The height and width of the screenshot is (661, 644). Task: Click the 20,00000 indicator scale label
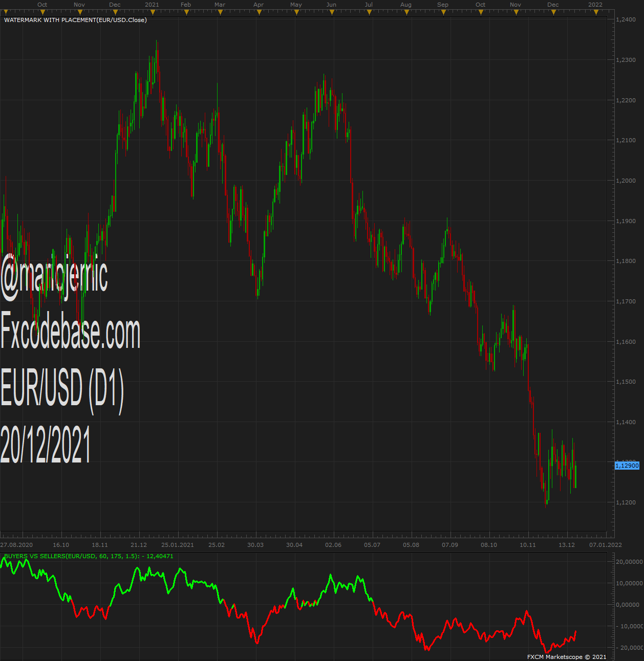click(629, 562)
